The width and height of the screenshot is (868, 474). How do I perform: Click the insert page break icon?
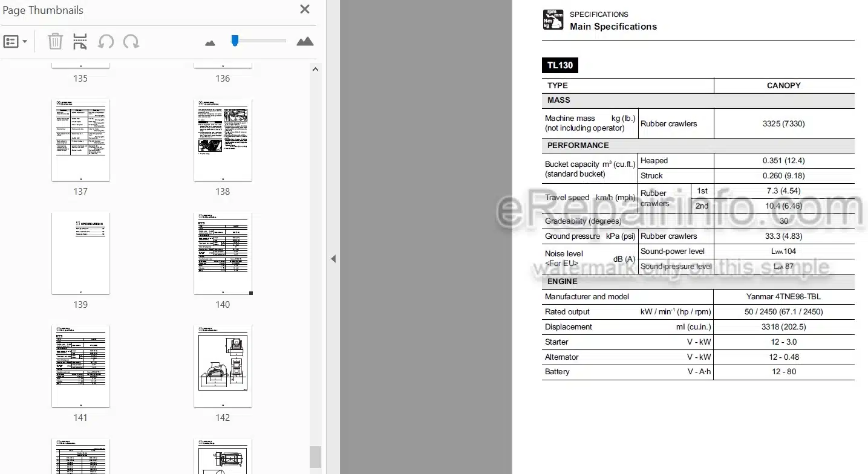coord(80,42)
